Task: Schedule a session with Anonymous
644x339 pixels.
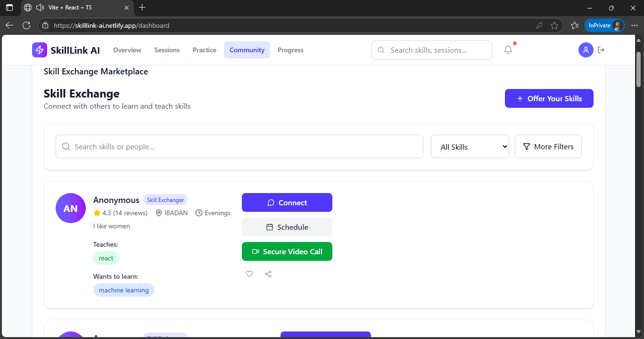Action: coord(287,227)
